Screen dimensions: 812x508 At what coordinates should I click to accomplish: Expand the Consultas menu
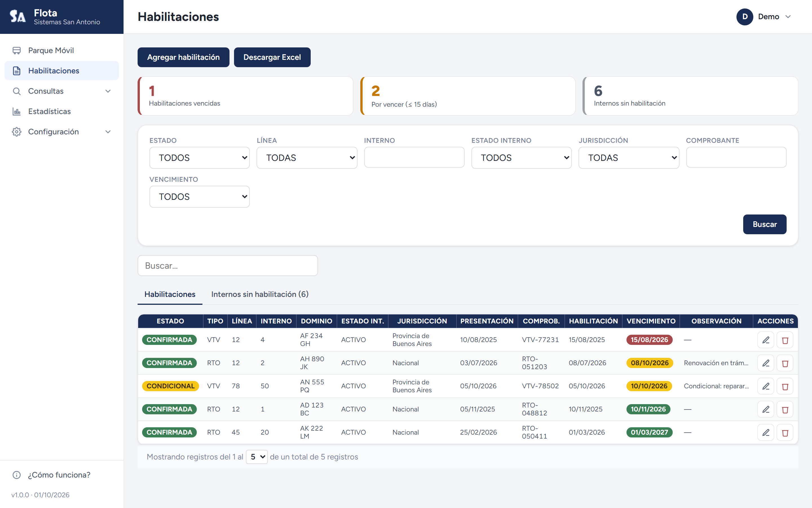62,91
